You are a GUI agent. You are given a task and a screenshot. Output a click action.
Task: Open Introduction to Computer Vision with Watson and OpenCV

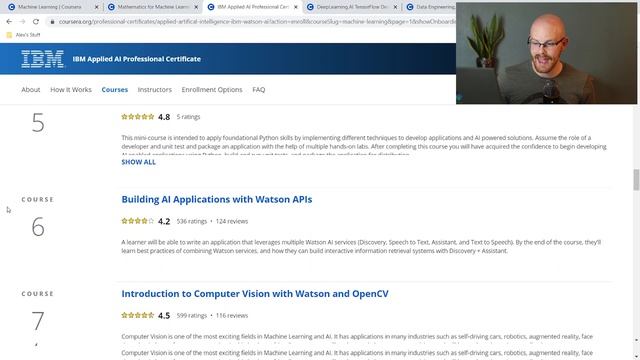[255, 293]
